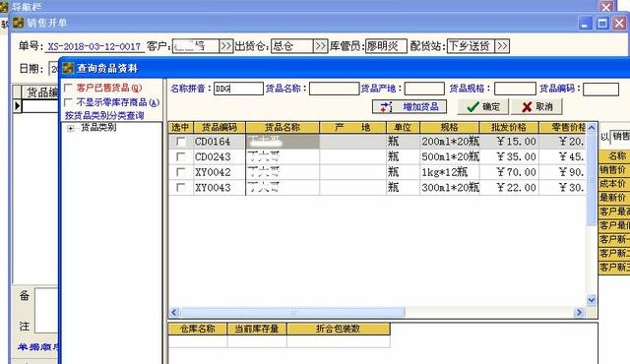Click the 选中 column header
This screenshot has width=630, height=364.
click(x=180, y=128)
